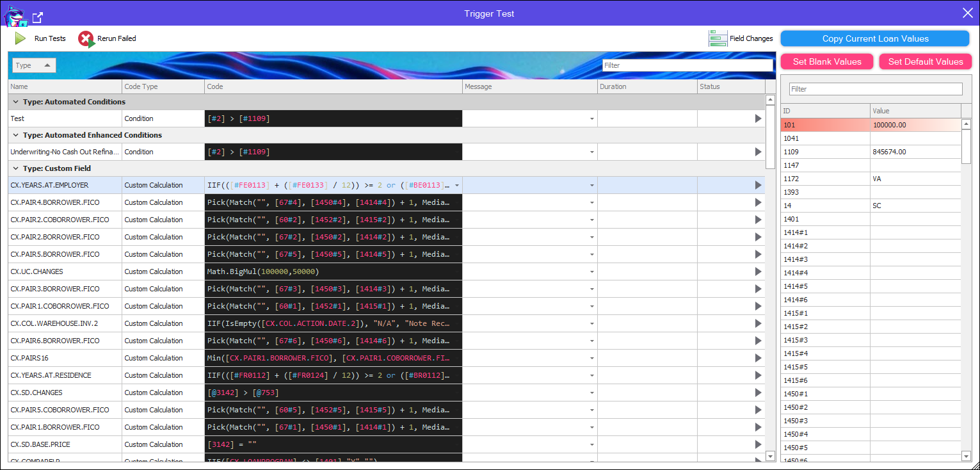Click the Set Default Values button
Image resolution: width=980 pixels, height=470 pixels.
(x=925, y=61)
